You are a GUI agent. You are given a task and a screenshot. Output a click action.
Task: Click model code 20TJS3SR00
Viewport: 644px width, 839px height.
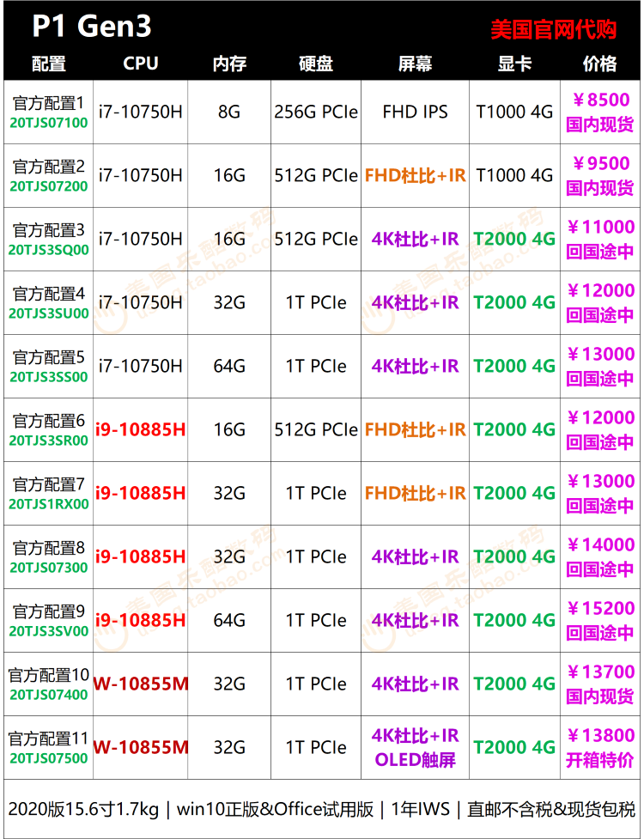(49, 441)
